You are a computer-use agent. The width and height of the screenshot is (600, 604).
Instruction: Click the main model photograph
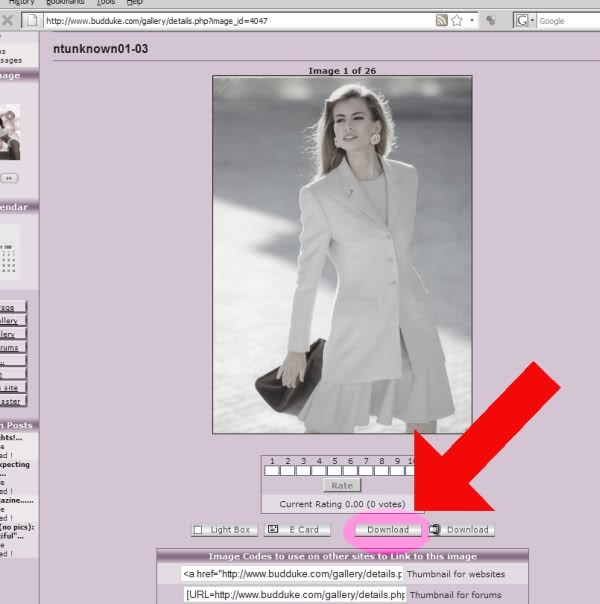click(x=342, y=254)
